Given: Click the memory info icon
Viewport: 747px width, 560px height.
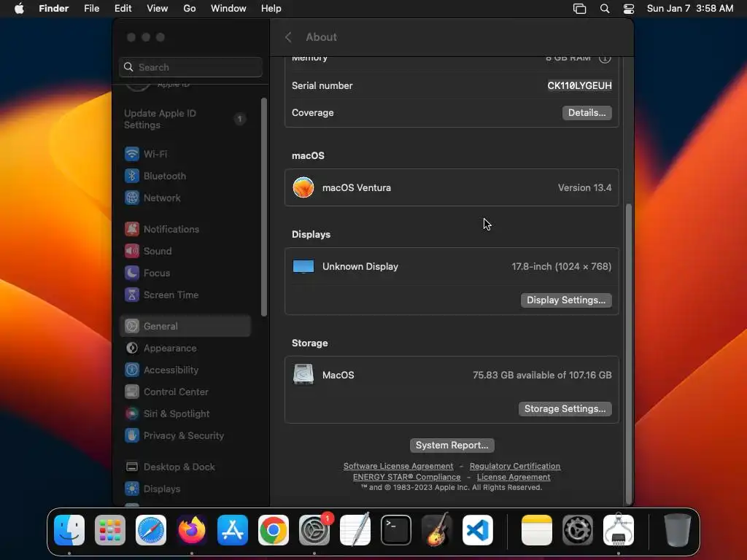Looking at the screenshot, I should click(x=605, y=58).
